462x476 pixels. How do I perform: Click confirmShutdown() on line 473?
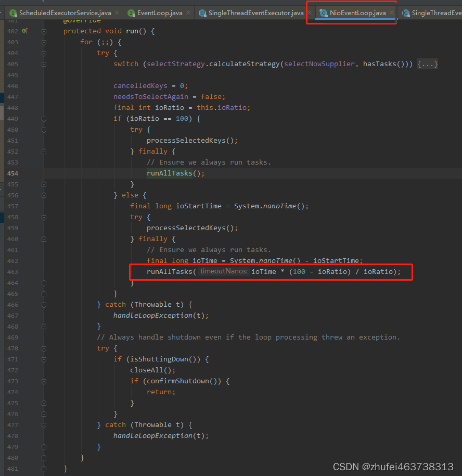pyautogui.click(x=184, y=381)
